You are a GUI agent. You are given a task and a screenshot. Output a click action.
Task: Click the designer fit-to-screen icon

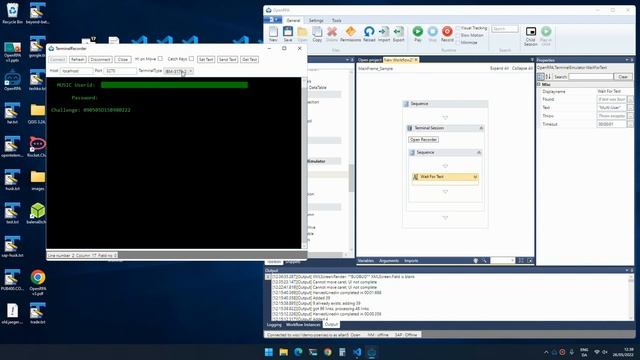521,260
